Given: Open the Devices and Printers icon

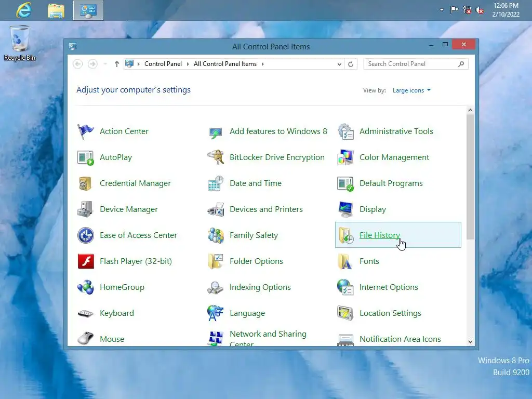Looking at the screenshot, I should [x=216, y=209].
